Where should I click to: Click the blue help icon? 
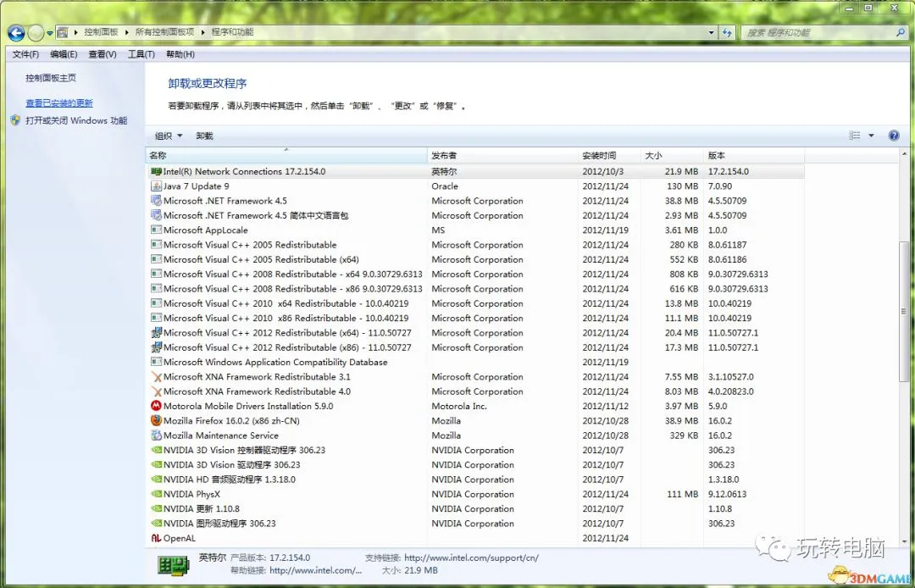coord(894,136)
